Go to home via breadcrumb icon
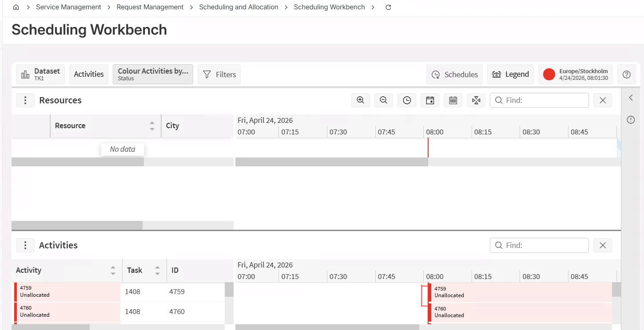Screen dimensions: 644x330 tap(16, 7)
